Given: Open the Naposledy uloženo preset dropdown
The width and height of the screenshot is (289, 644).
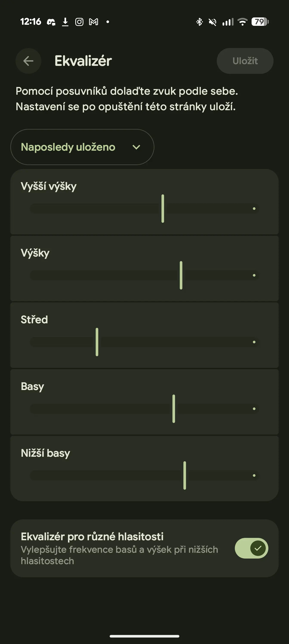Looking at the screenshot, I should tap(82, 147).
